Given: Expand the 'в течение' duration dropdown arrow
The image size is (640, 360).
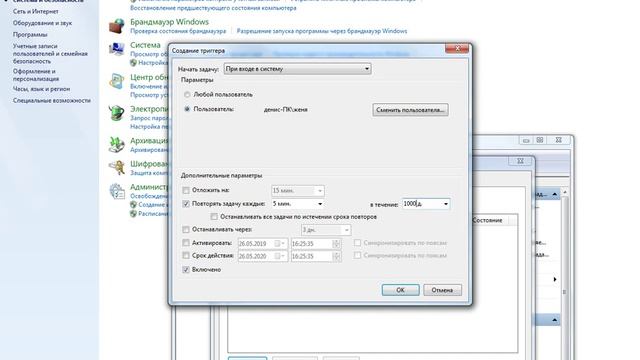Looking at the screenshot, I should point(446,204).
